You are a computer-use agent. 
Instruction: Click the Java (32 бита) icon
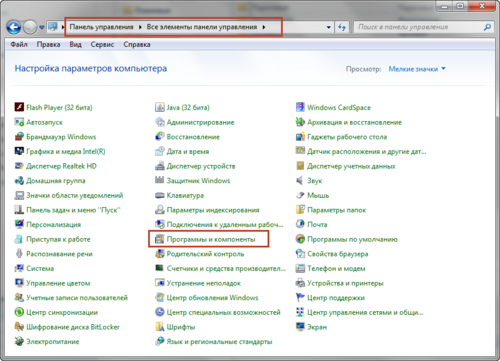160,107
